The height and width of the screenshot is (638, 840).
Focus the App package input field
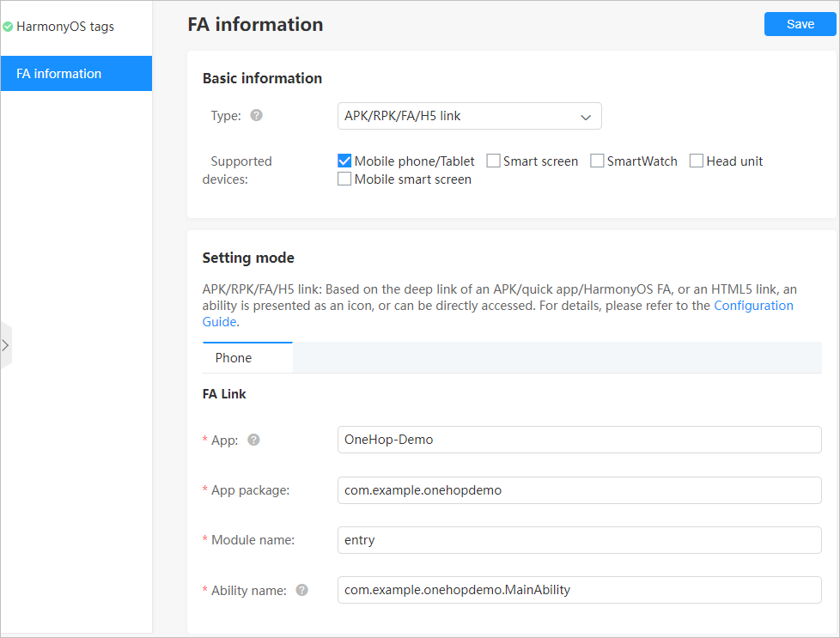click(579, 490)
